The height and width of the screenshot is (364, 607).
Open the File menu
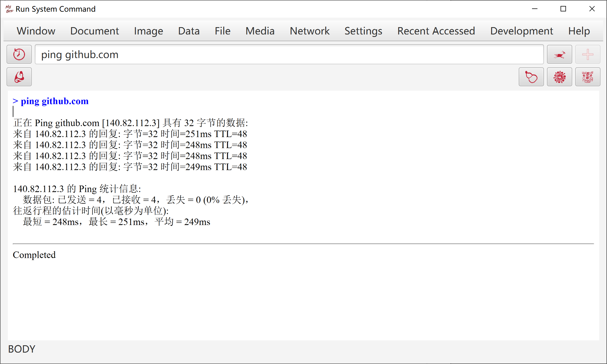point(223,31)
